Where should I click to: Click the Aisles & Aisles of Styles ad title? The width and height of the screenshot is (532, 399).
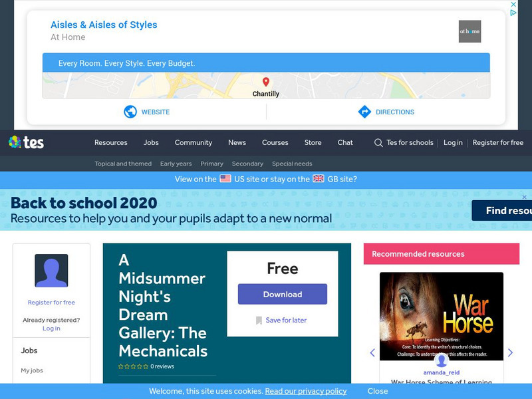[x=104, y=25]
